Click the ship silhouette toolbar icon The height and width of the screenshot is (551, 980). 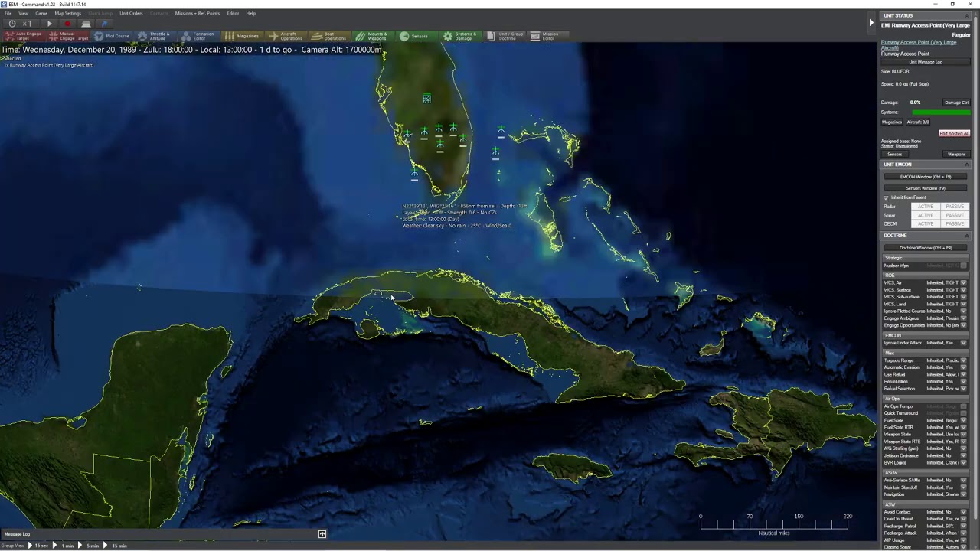(86, 24)
